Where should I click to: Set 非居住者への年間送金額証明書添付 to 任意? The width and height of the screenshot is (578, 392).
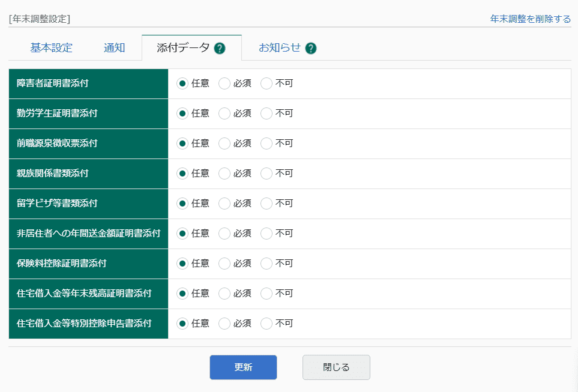point(182,234)
